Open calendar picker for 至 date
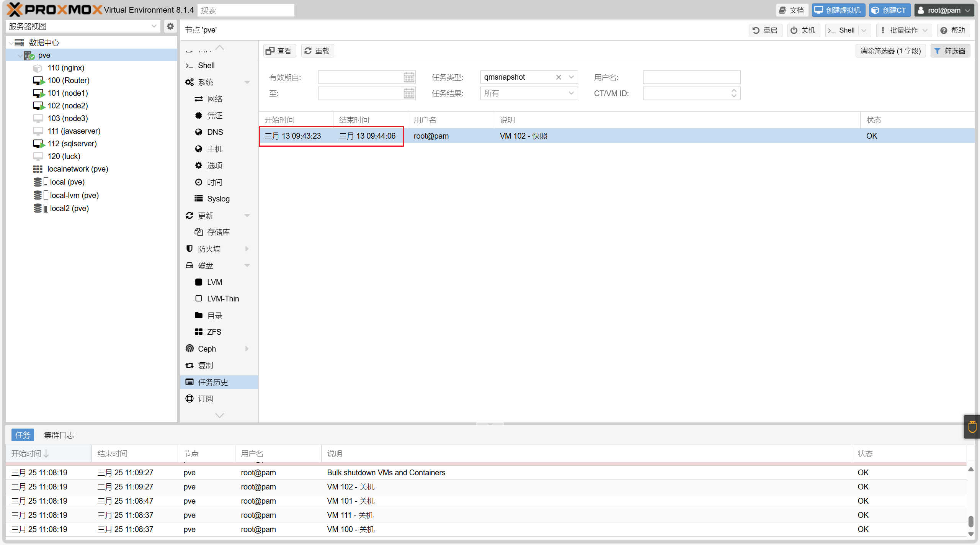This screenshot has width=980, height=545. (409, 93)
